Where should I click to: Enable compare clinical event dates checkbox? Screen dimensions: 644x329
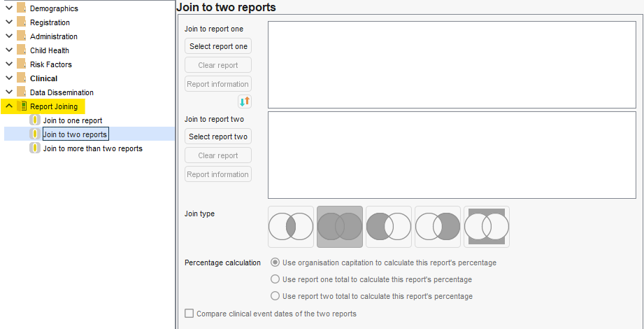pos(189,314)
